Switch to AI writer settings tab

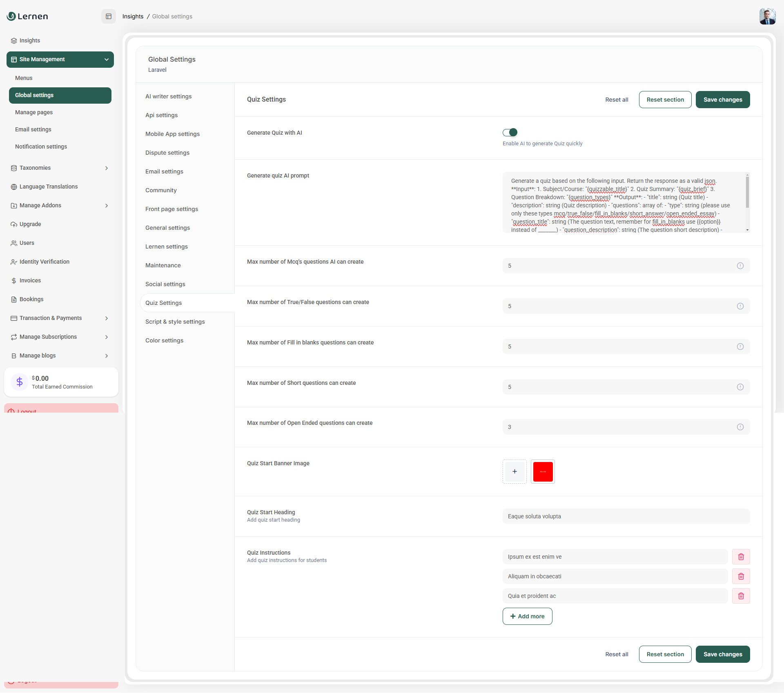tap(168, 96)
